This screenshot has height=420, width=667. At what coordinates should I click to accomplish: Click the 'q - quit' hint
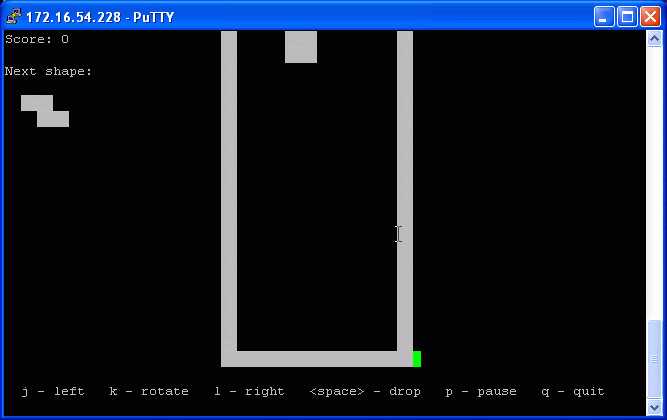[x=573, y=391]
